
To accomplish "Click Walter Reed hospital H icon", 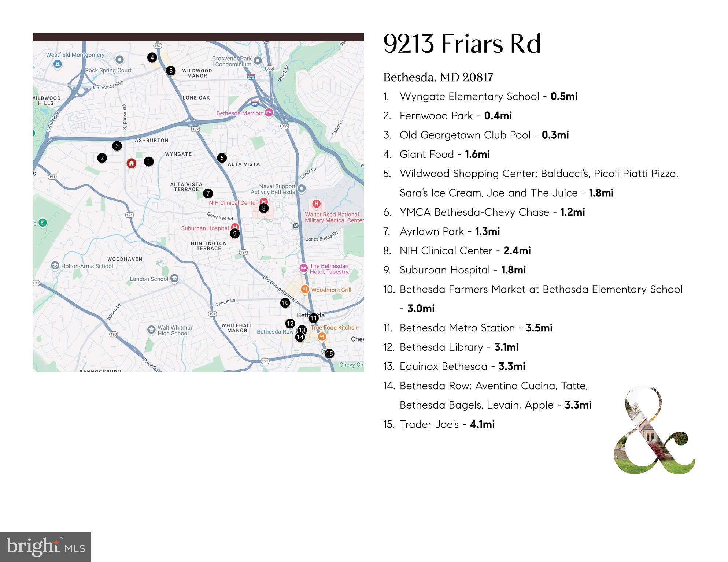I will [x=316, y=204].
